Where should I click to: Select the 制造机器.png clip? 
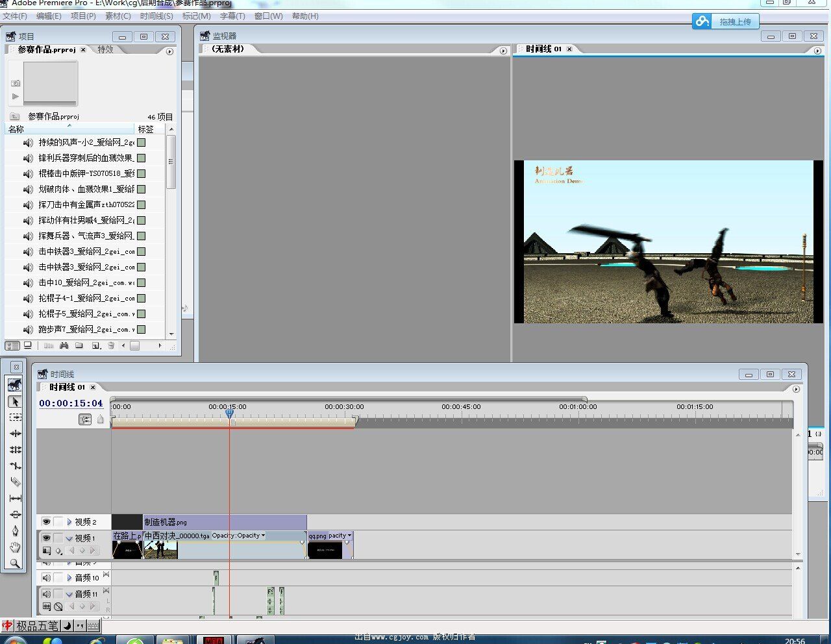225,522
